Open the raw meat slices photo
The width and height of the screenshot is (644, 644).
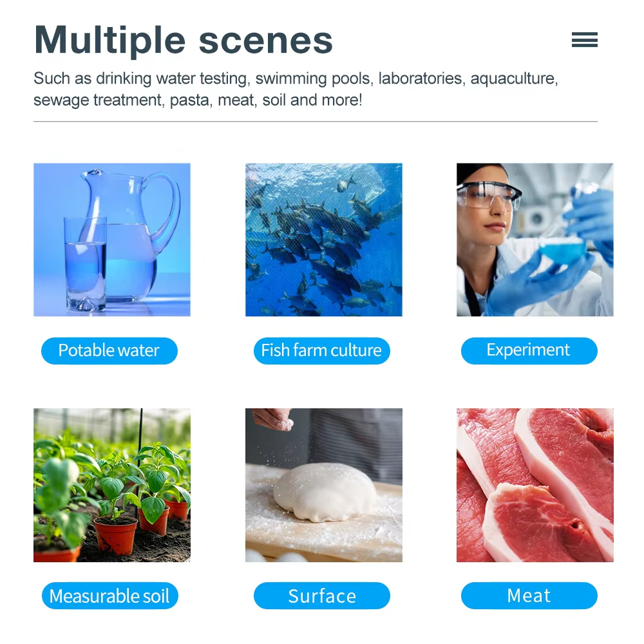[535, 485]
